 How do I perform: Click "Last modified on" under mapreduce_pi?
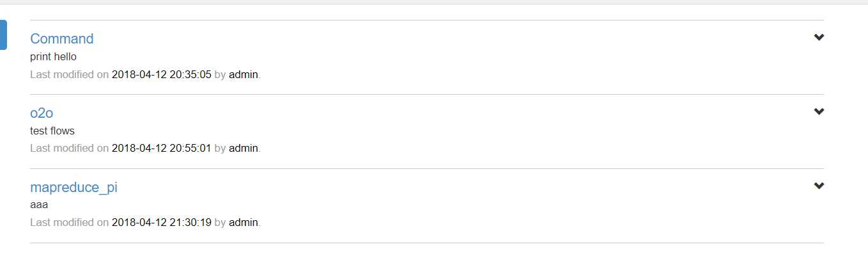69,223
